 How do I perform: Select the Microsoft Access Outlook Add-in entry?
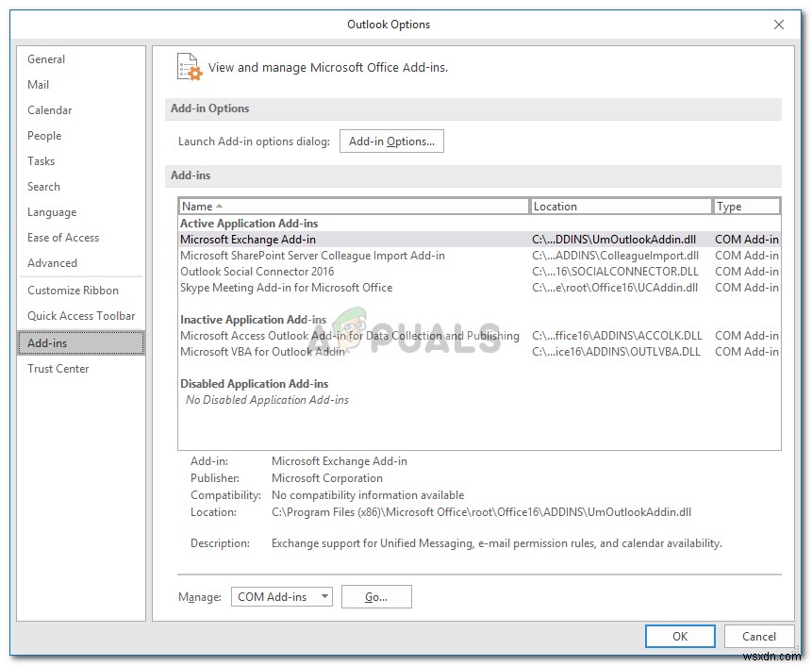(x=349, y=335)
